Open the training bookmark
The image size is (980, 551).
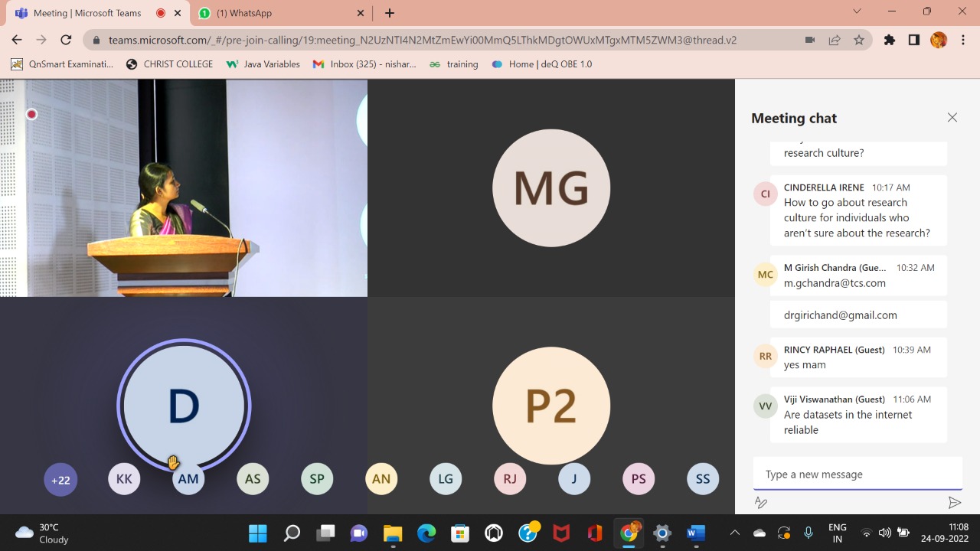454,64
